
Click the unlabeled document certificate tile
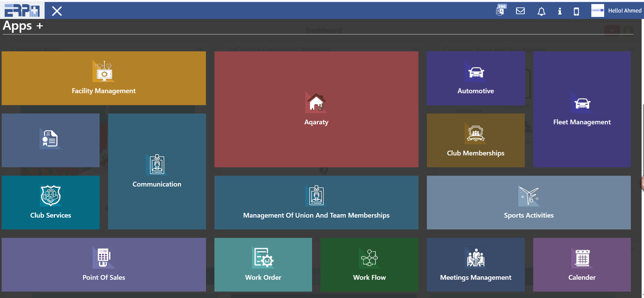(x=51, y=141)
